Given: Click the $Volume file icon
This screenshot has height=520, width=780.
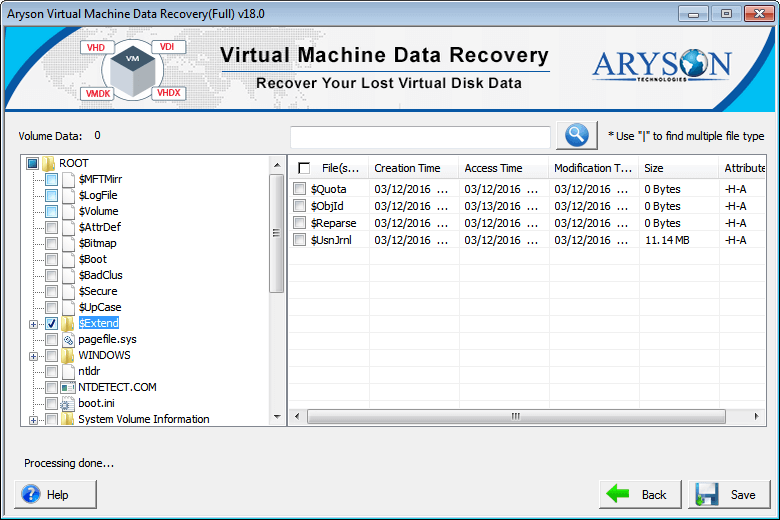Looking at the screenshot, I should tap(69, 211).
